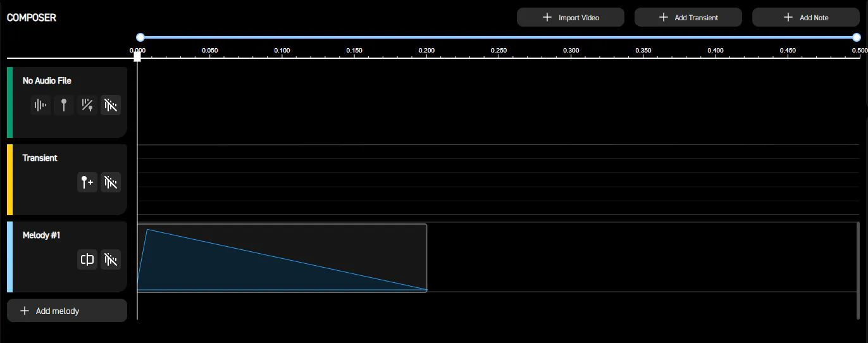This screenshot has height=343, width=868.
Task: Click the crossed-out bars icon in Transient track
Action: click(111, 182)
